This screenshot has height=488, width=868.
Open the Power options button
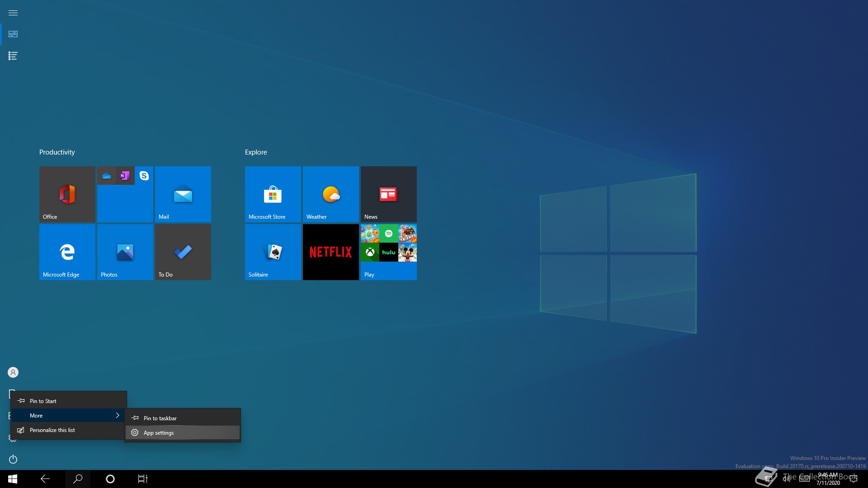pos(13,459)
